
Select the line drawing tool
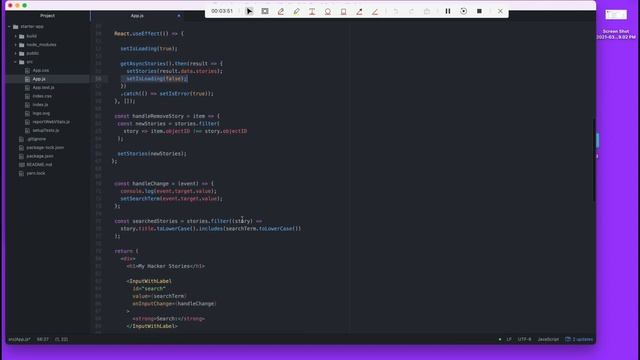pyautogui.click(x=375, y=11)
